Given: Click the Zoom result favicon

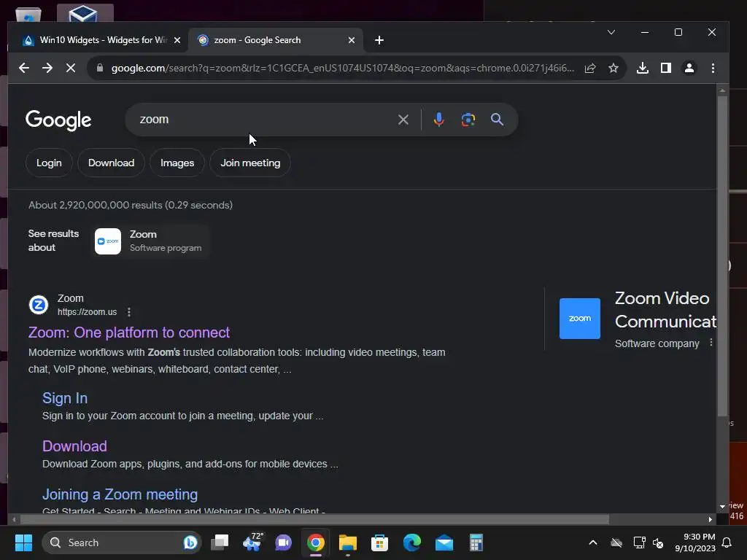Looking at the screenshot, I should pos(39,305).
